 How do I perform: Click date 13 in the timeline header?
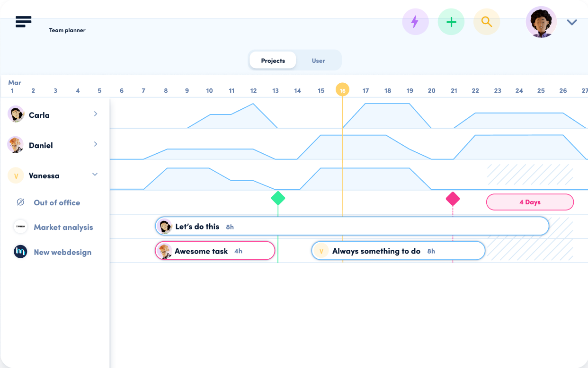point(276,90)
